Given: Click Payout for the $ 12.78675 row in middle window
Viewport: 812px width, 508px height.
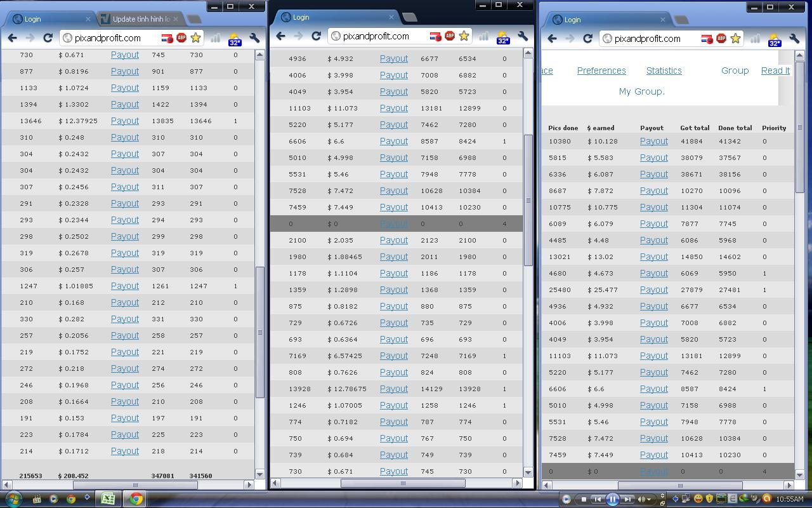Looking at the screenshot, I should pos(394,389).
